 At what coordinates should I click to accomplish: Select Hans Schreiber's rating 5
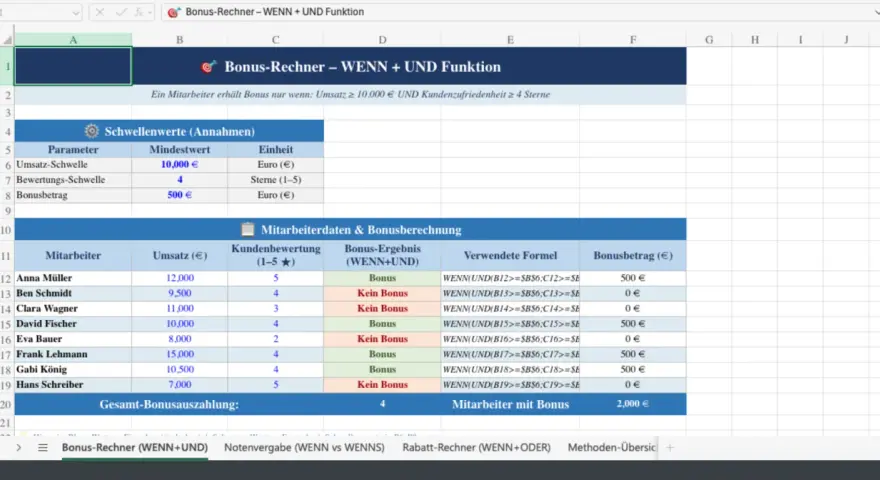coord(276,385)
